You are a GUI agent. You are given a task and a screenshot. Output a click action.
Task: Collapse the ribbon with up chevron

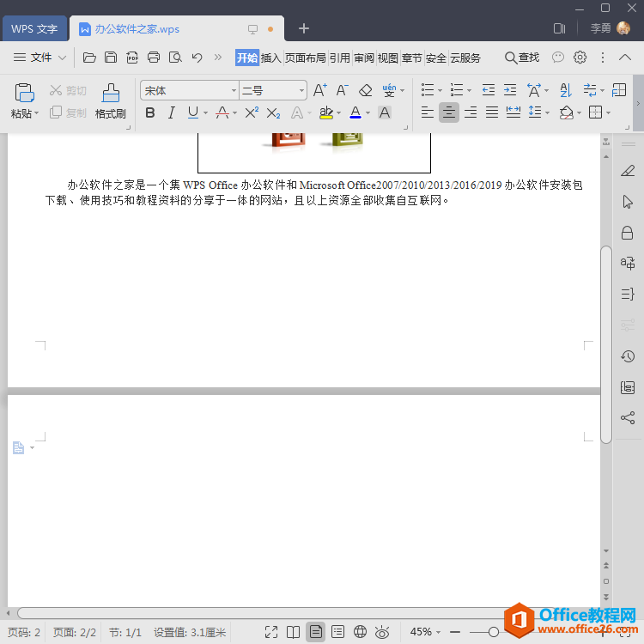(625, 57)
